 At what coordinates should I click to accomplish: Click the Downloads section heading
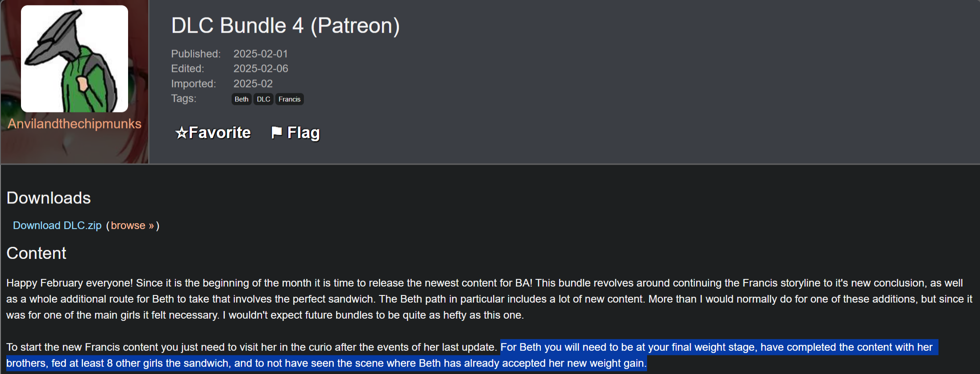pos(49,198)
